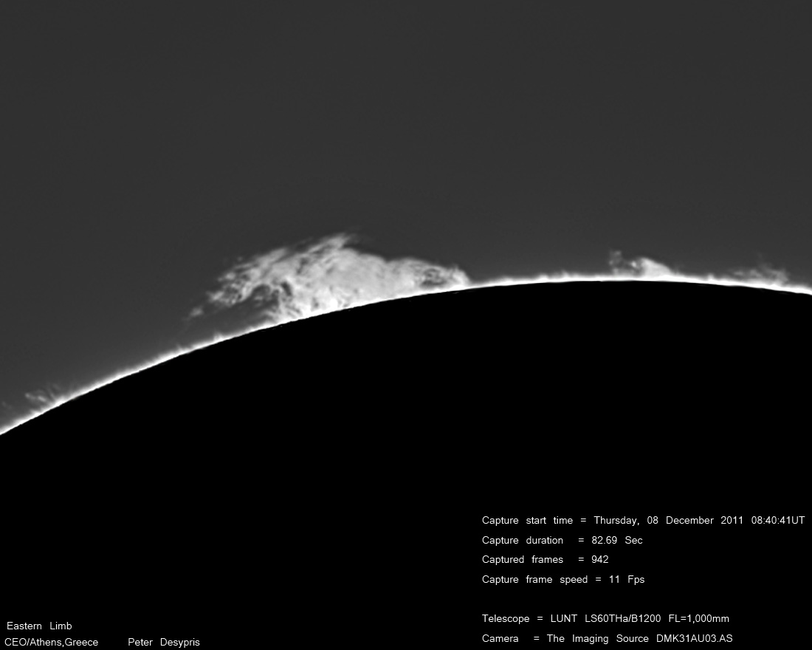812x650 pixels.
Task: Click the timestamp "08:40:41UT"
Action: (x=777, y=520)
